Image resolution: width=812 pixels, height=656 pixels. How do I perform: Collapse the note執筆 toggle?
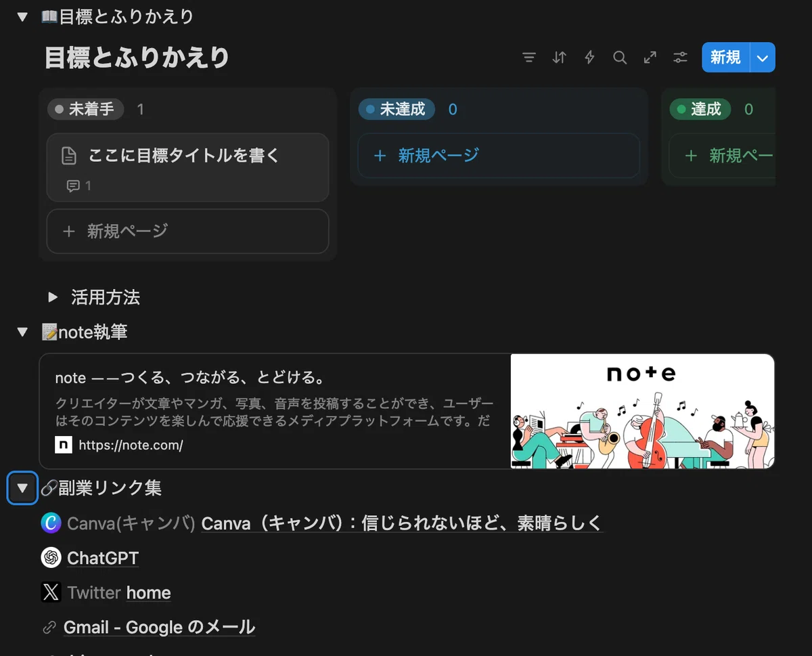coord(22,332)
